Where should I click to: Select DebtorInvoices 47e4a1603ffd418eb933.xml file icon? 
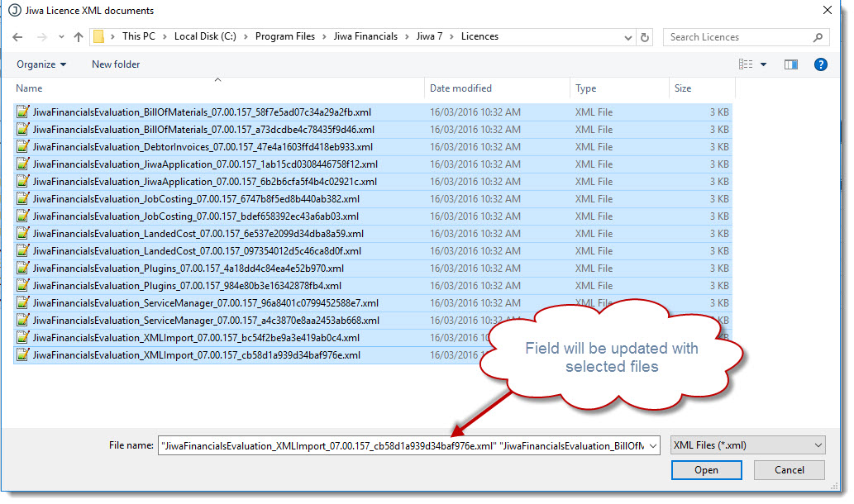(22, 146)
